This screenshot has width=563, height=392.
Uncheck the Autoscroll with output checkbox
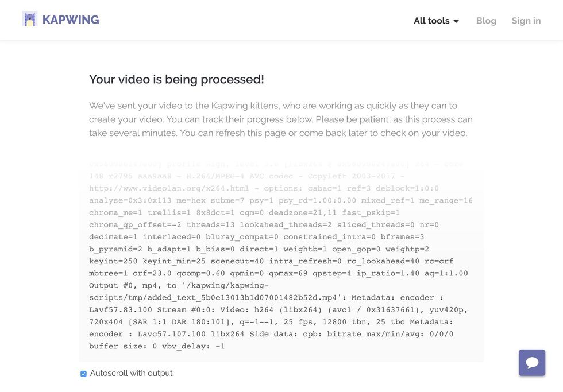tap(83, 374)
